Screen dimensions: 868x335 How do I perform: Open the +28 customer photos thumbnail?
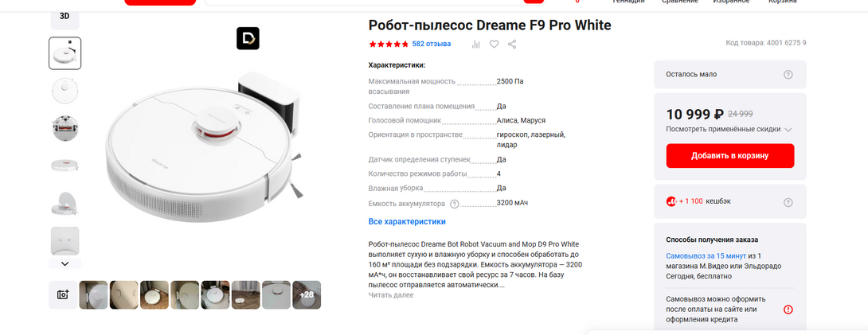tap(306, 294)
